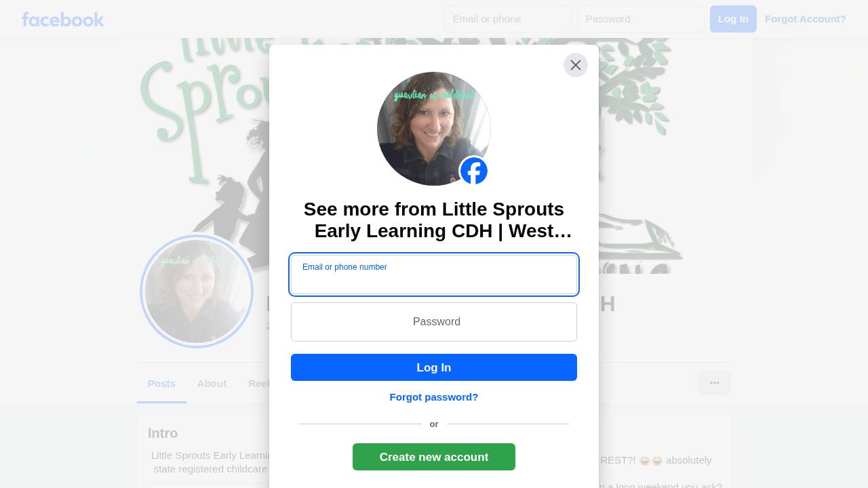Open the facebook wordmark logo in header
The image size is (868, 488).
(62, 19)
